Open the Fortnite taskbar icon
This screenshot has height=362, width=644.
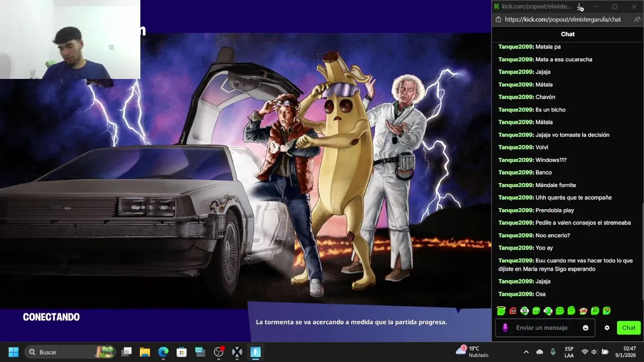(256, 352)
